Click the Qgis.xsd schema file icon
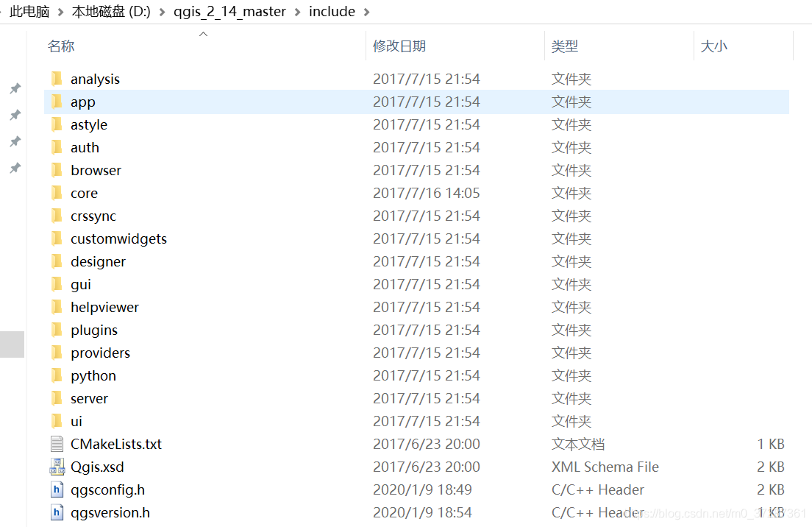This screenshot has width=812, height=527. click(x=57, y=467)
